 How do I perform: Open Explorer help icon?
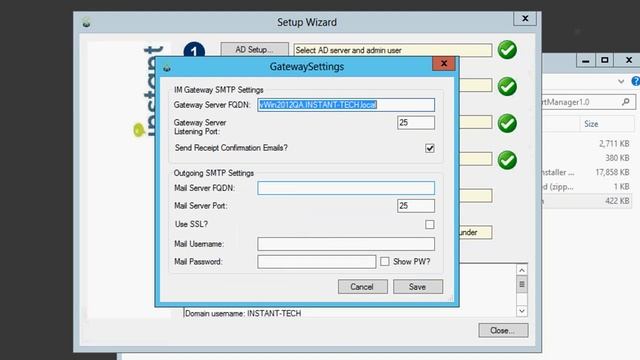636,81
